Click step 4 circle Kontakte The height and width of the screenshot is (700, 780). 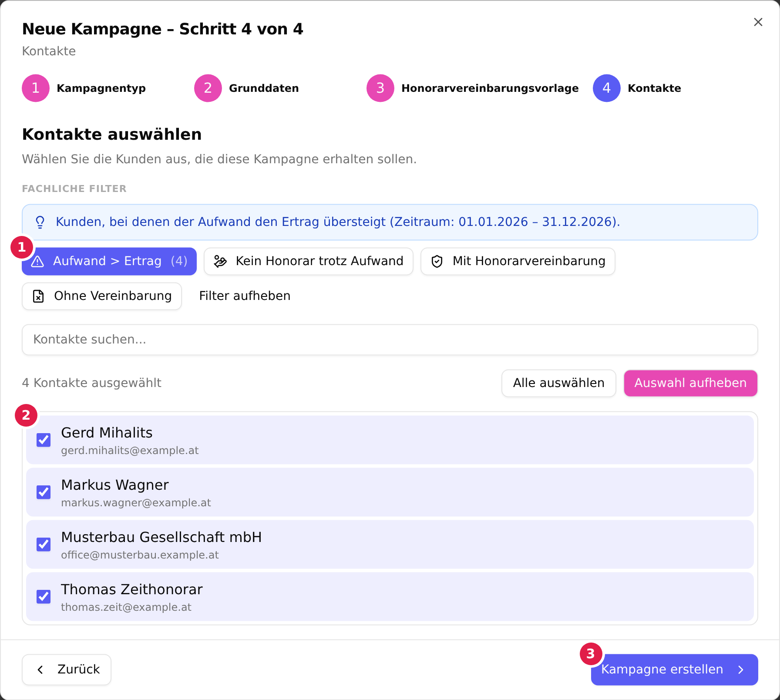coord(607,88)
